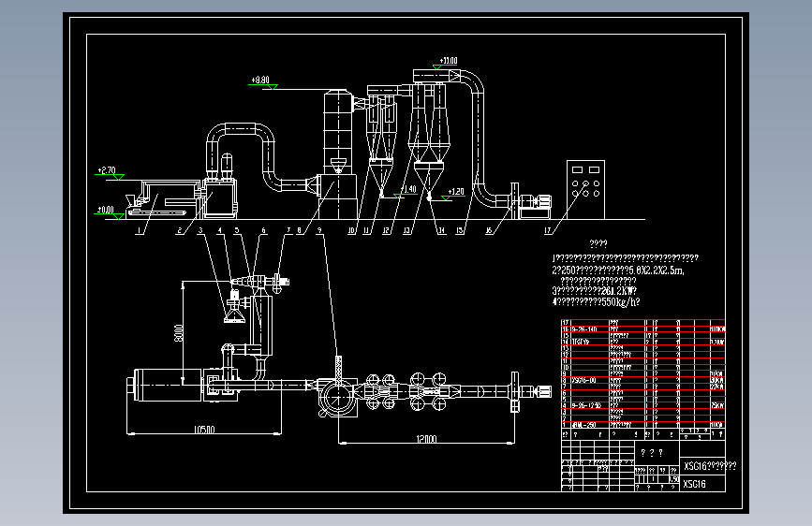Click the circular dryer chamber in plan view

click(336, 398)
